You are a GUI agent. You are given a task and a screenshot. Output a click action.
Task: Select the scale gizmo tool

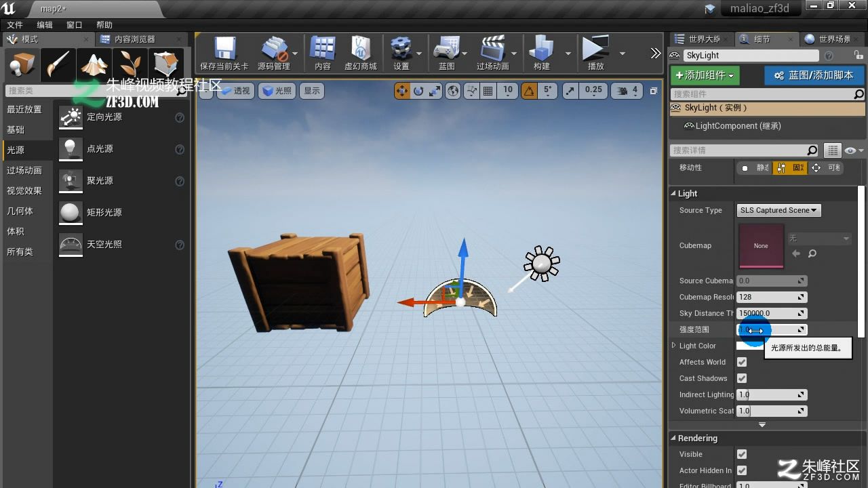pyautogui.click(x=435, y=91)
